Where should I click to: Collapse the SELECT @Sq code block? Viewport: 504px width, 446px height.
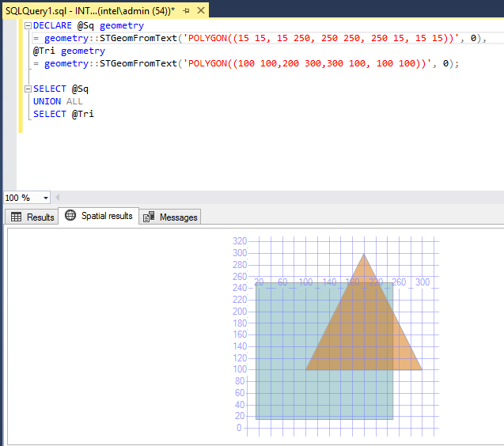pos(28,89)
